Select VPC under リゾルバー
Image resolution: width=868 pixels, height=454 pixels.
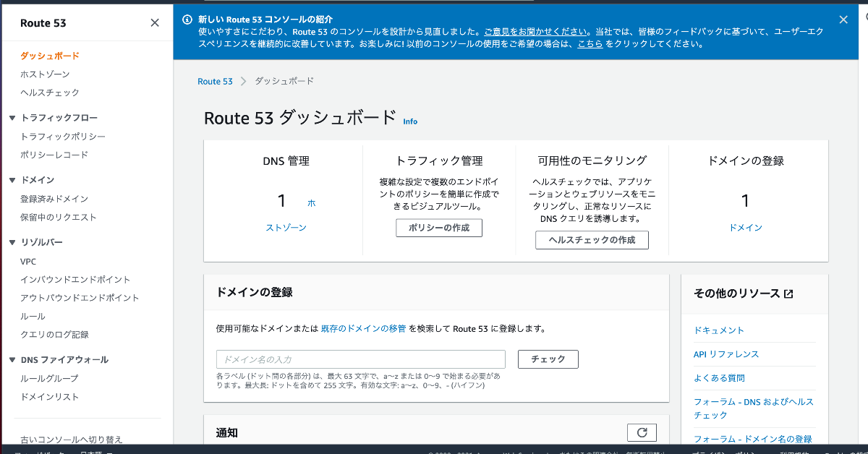click(x=28, y=262)
